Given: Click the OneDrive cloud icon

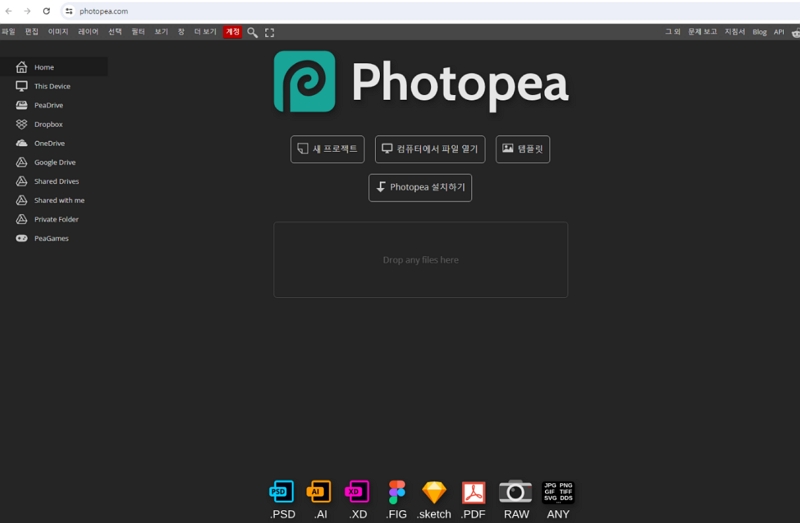Looking at the screenshot, I should pyautogui.click(x=21, y=143).
